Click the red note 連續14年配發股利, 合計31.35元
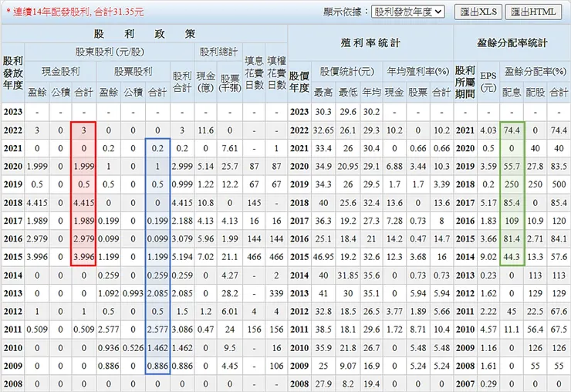Screen dimensions: 571x392 coord(75,12)
